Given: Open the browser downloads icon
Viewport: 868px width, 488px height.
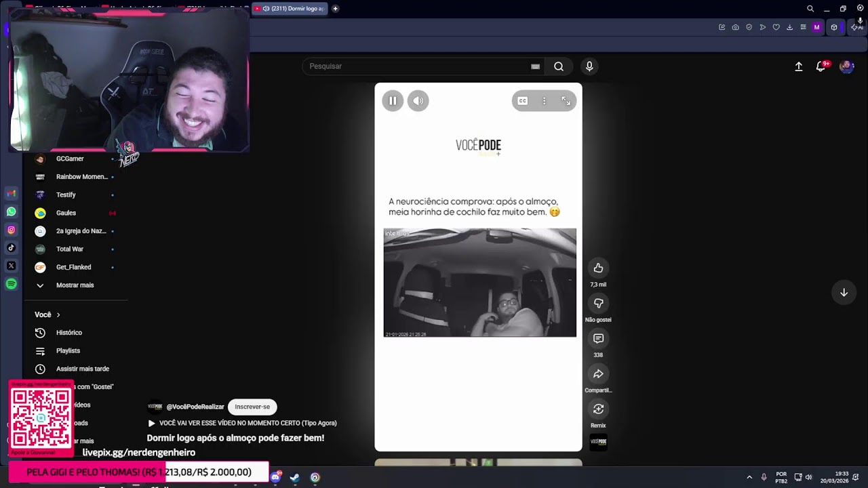Looking at the screenshot, I should click(789, 27).
